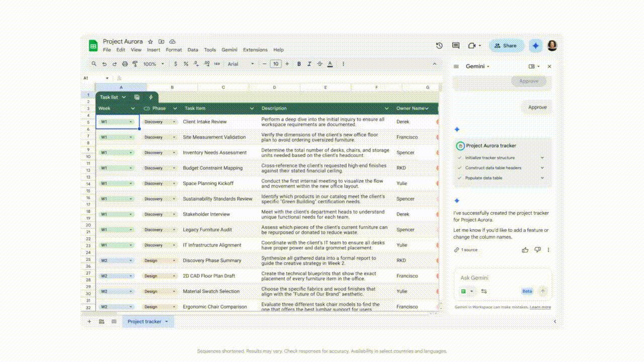Open the comments panel icon
Image resolution: width=644 pixels, height=362 pixels.
[x=456, y=46]
